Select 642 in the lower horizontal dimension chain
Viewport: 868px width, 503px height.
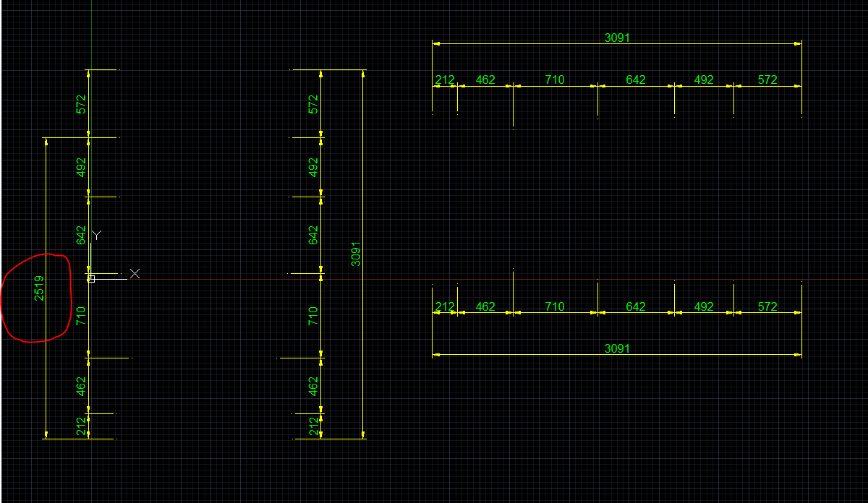point(636,306)
